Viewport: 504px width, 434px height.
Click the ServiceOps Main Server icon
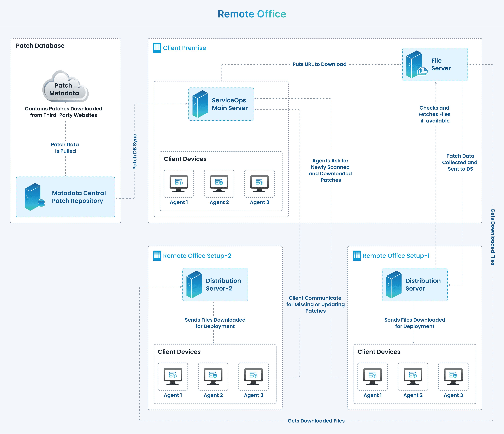[x=200, y=104]
